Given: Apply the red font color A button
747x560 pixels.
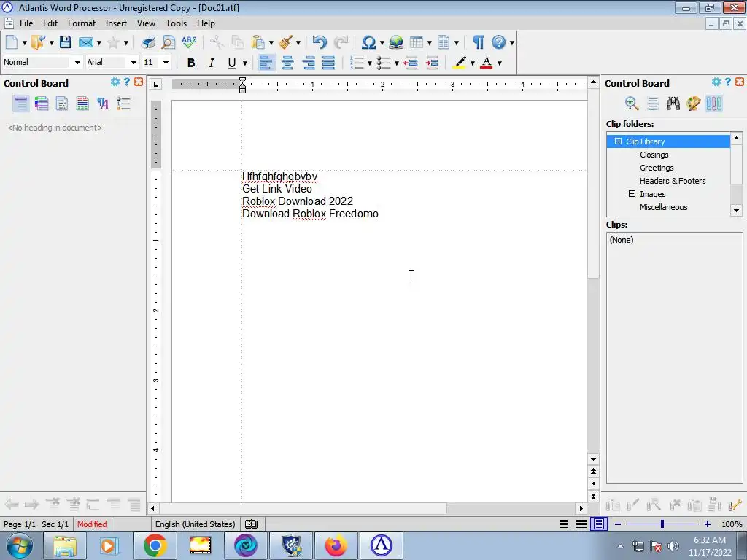Looking at the screenshot, I should [x=487, y=63].
